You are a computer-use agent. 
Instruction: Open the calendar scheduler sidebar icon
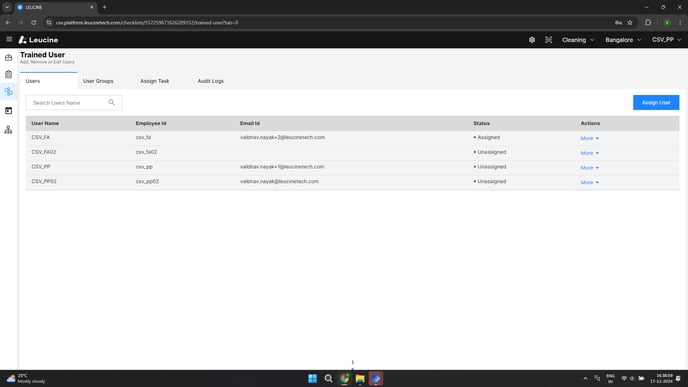(8, 111)
